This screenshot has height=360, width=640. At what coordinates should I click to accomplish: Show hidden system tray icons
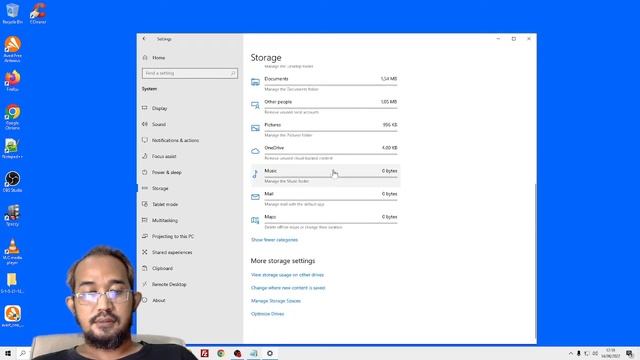[x=571, y=353]
